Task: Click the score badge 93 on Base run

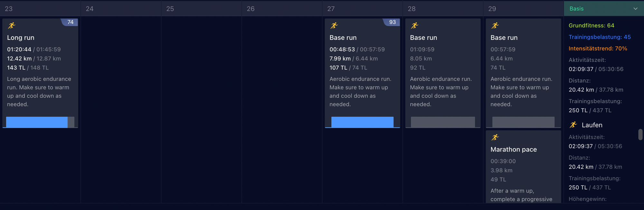Action: [392, 22]
